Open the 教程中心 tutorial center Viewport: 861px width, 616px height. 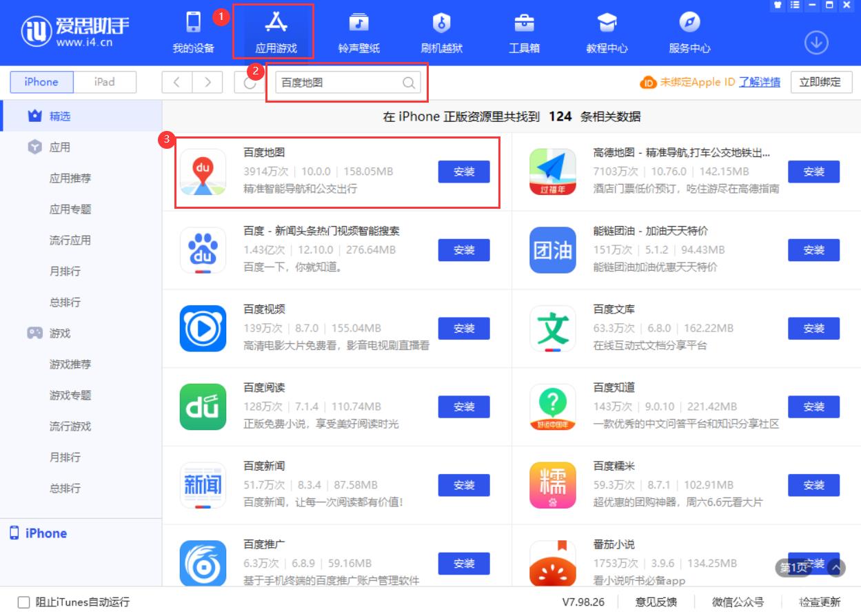[607, 32]
